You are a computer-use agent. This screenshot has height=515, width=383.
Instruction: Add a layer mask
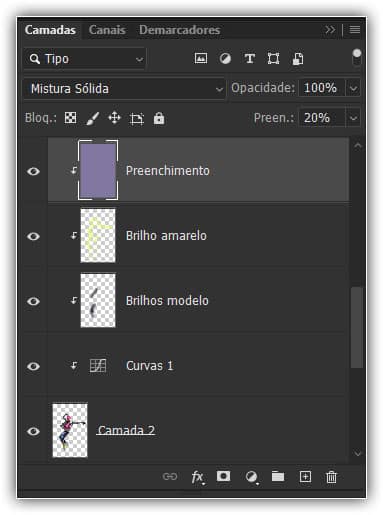(x=223, y=476)
